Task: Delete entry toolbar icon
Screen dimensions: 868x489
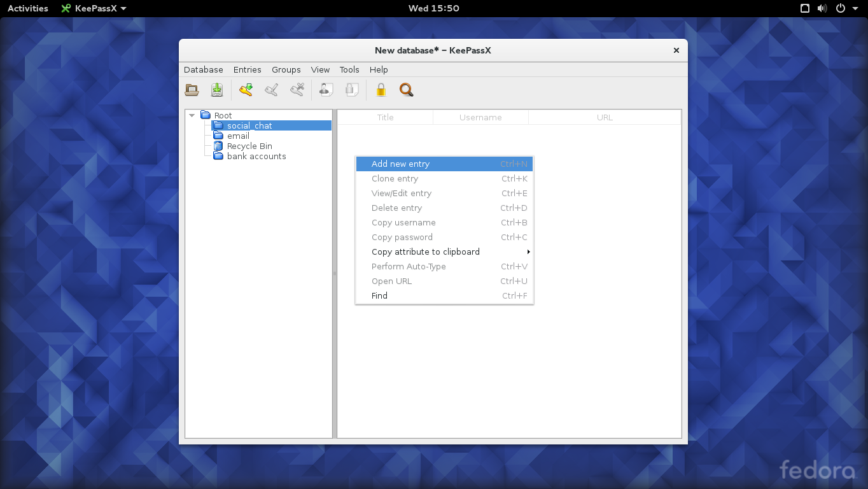Action: coord(297,90)
